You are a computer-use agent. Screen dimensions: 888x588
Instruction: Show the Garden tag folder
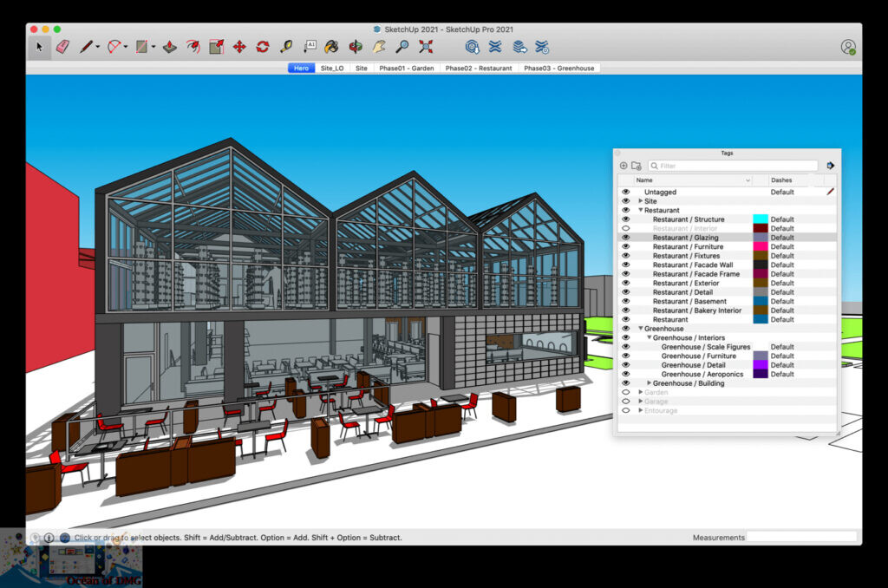pos(626,392)
